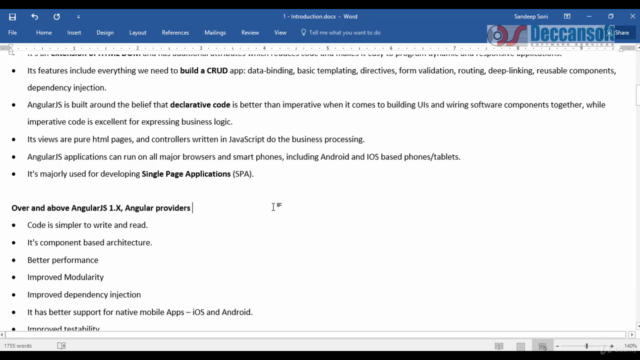Switch to Print Layout view

520,346
